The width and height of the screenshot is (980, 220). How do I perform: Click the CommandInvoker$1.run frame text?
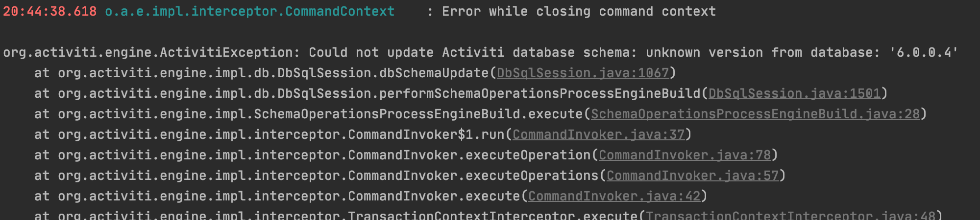tap(426, 134)
